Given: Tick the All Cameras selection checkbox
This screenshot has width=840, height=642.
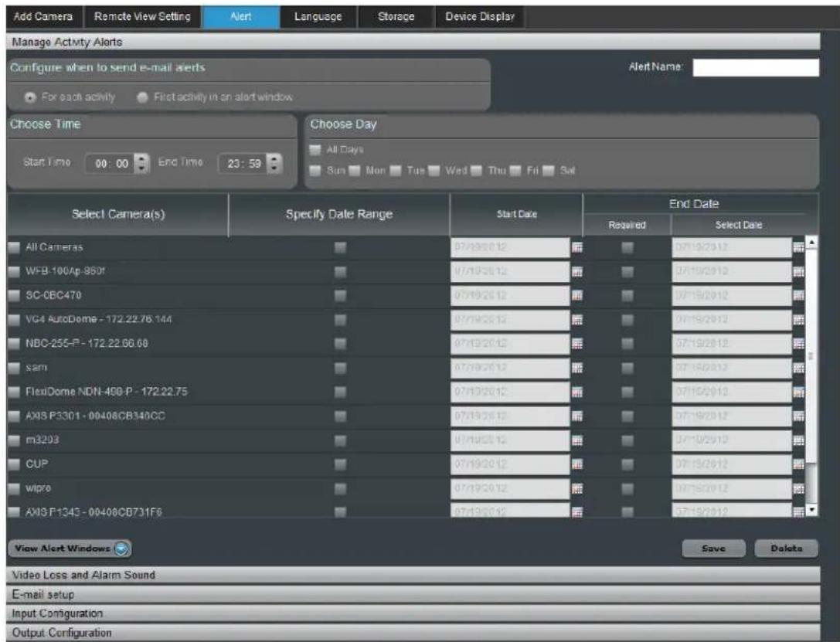Looking at the screenshot, I should [14, 247].
